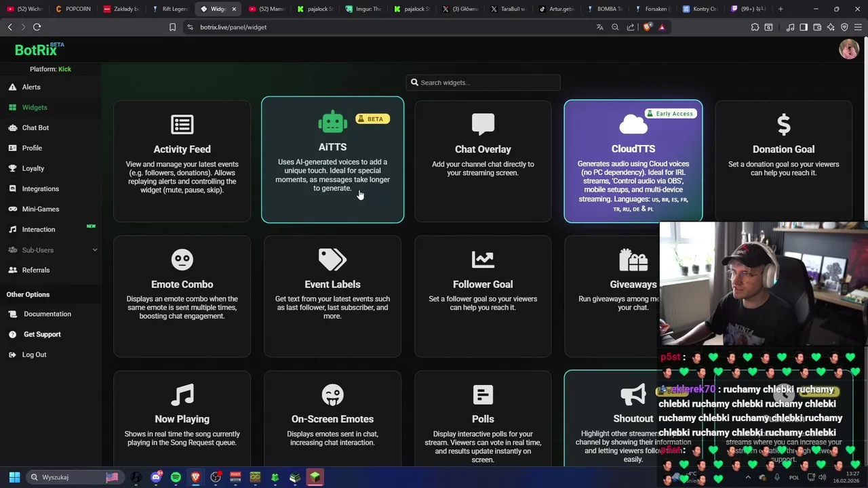Switch to the TaraBull browser tab
Screen dimensions: 868x488
pos(507,9)
